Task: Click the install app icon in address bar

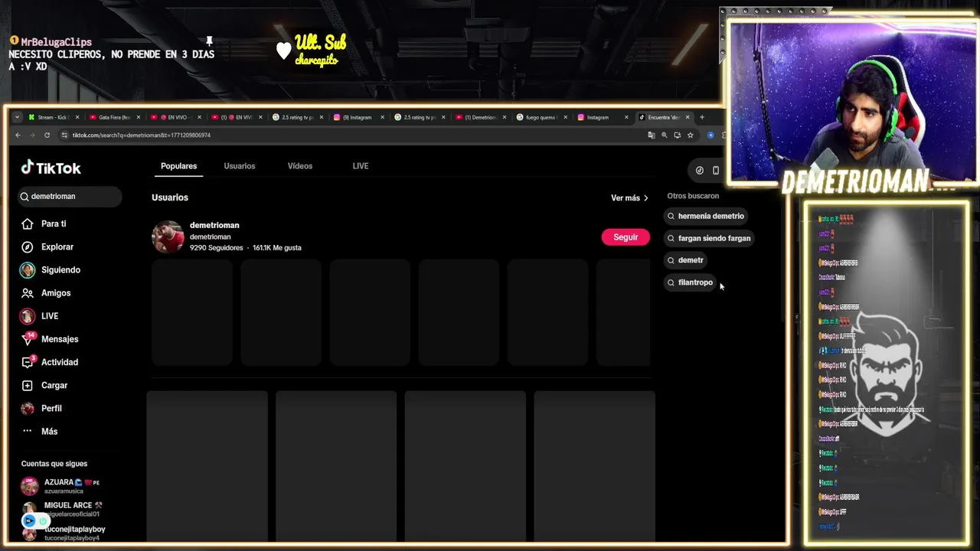Action: (678, 135)
